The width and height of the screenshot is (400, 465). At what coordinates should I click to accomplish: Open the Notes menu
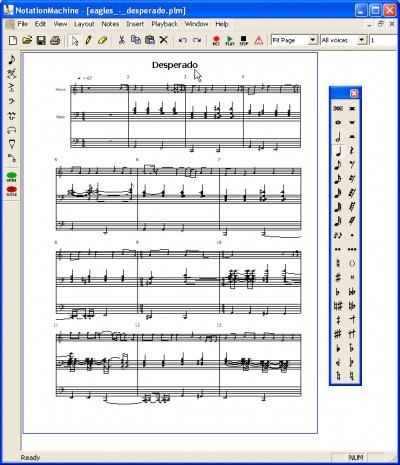tap(110, 24)
